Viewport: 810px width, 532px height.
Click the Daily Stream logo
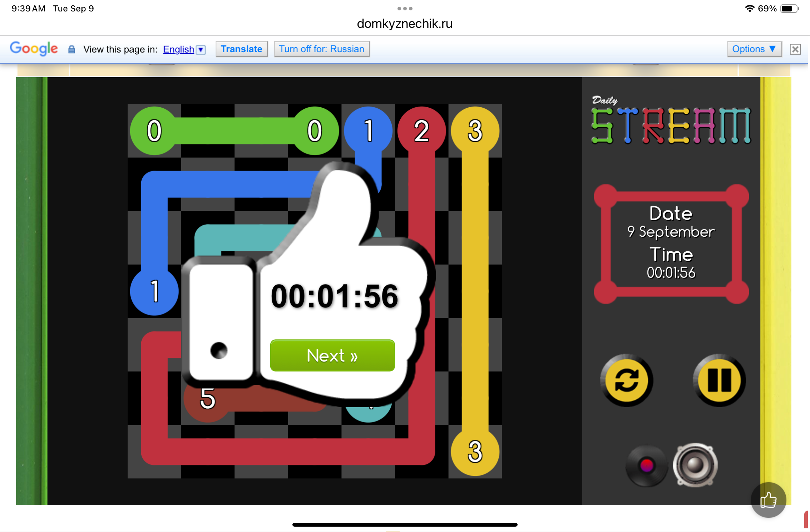671,122
